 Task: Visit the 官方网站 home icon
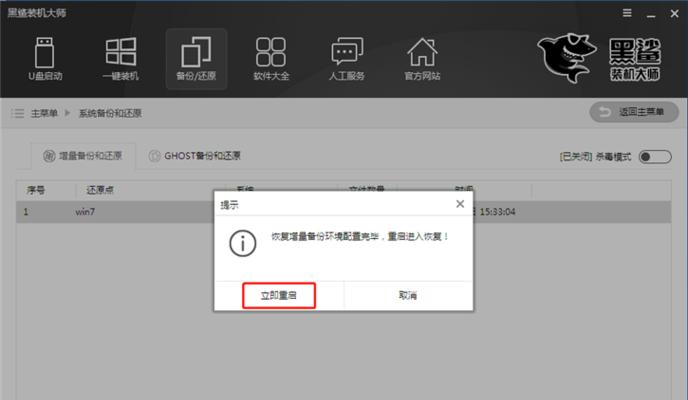point(422,59)
